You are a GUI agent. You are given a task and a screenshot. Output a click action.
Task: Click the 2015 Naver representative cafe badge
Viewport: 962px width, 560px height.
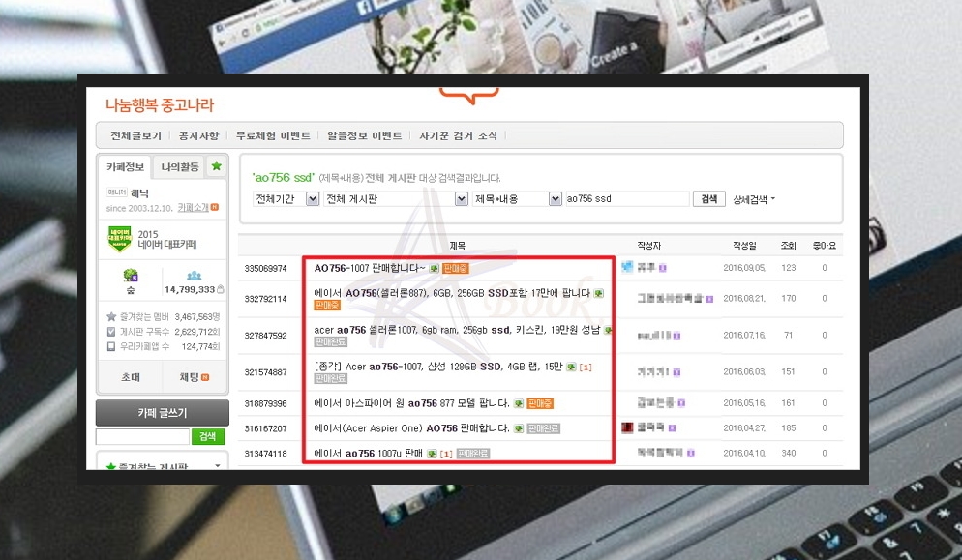[120, 239]
